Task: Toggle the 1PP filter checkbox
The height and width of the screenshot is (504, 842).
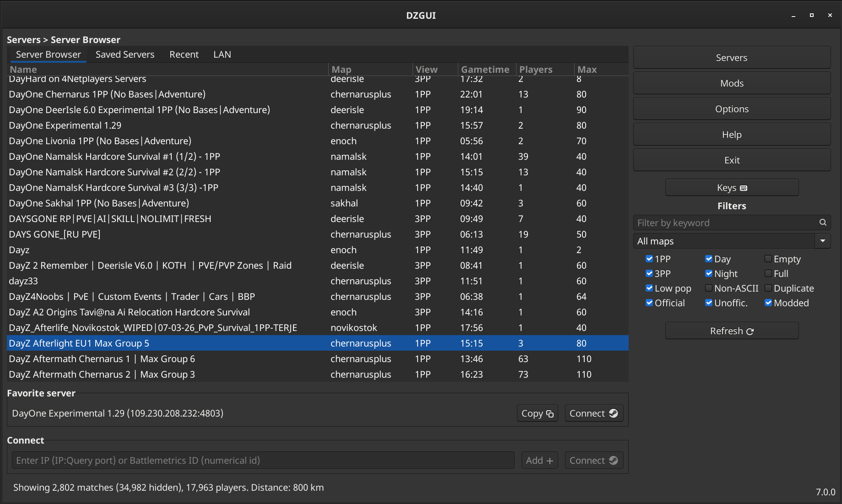Action: (x=649, y=259)
